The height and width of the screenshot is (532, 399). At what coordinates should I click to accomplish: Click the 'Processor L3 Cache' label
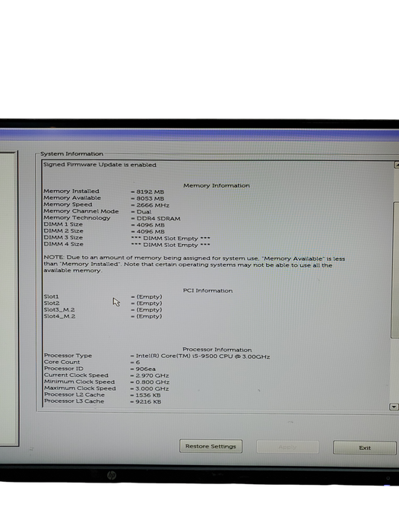click(x=74, y=401)
